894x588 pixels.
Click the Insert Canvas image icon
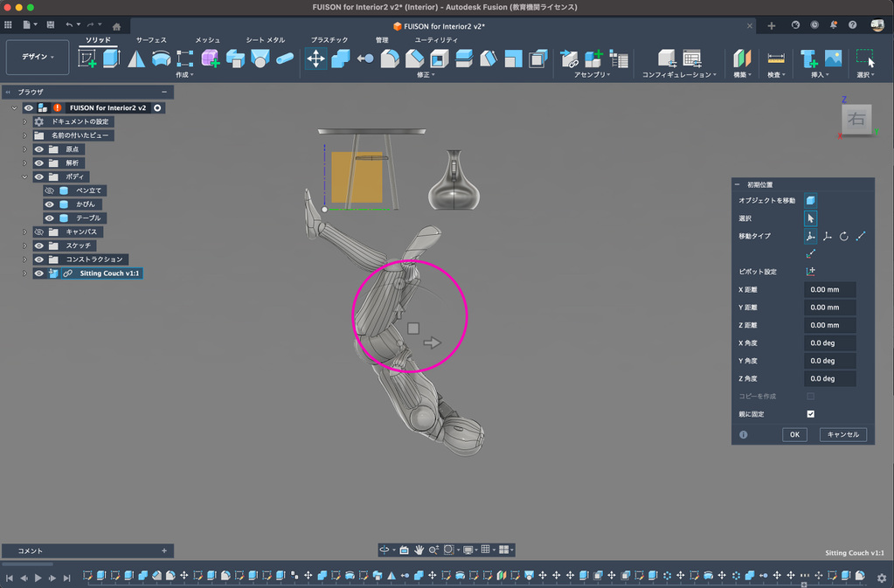tap(833, 59)
